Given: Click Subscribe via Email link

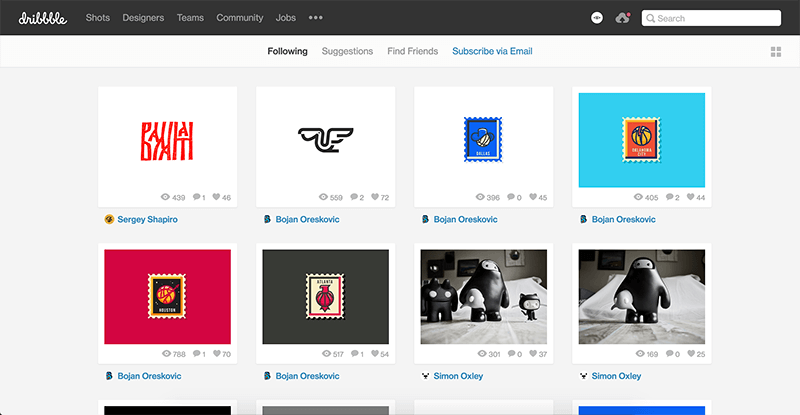Looking at the screenshot, I should click(x=492, y=51).
